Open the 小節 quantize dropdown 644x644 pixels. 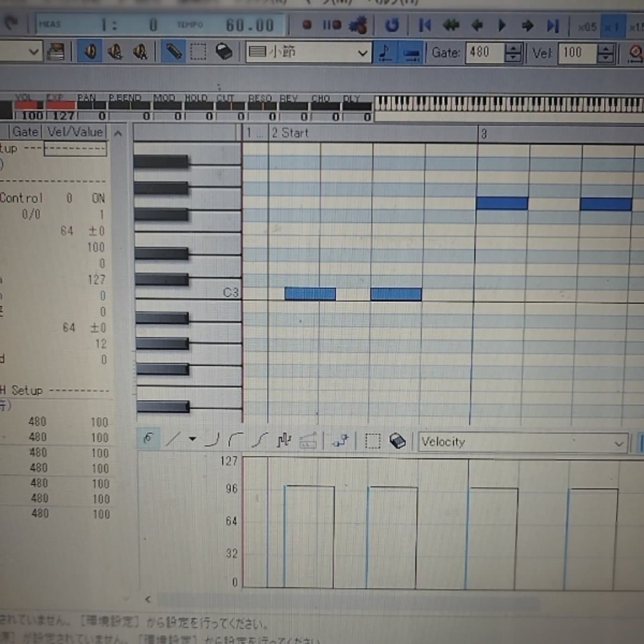pyautogui.click(x=308, y=52)
